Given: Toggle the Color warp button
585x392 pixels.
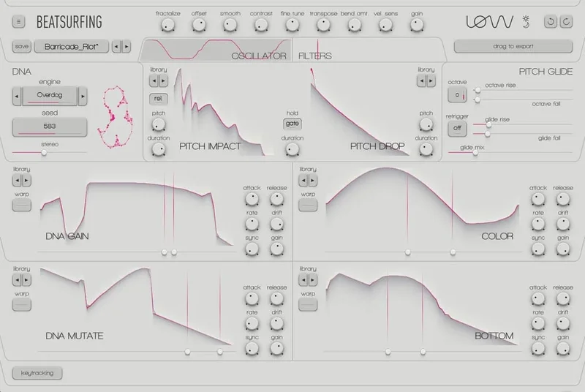Looking at the screenshot, I should tap(308, 205).
